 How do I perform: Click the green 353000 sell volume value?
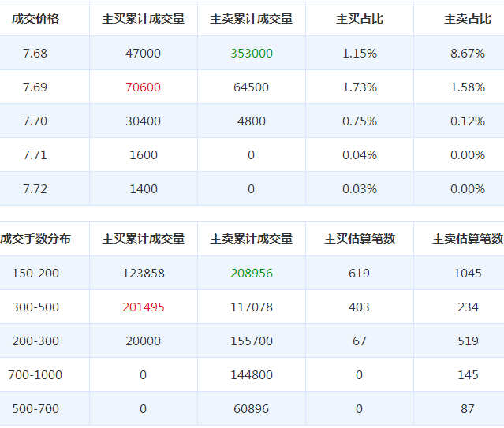point(252,54)
